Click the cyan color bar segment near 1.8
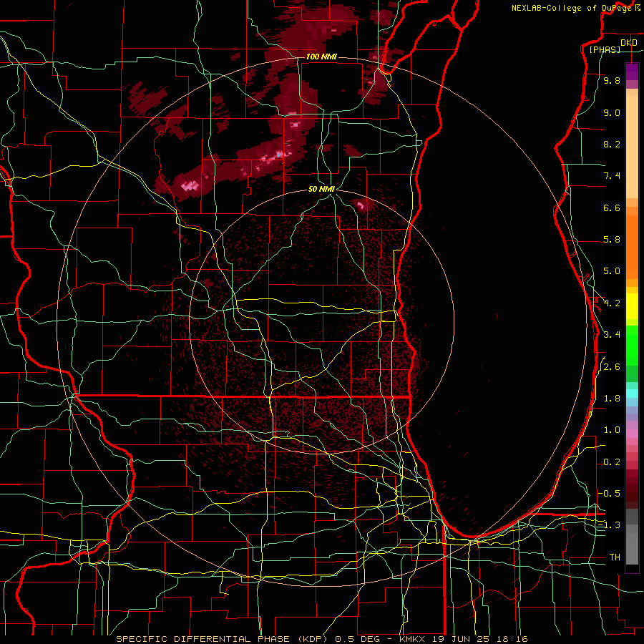This screenshot has width=644, height=644. 632,394
